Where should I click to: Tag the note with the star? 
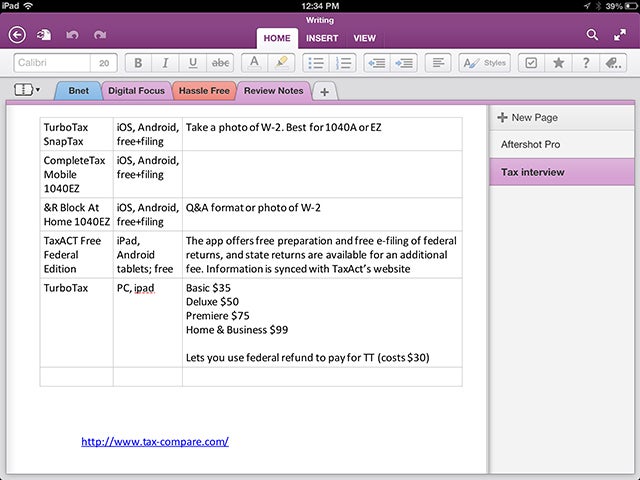click(558, 63)
